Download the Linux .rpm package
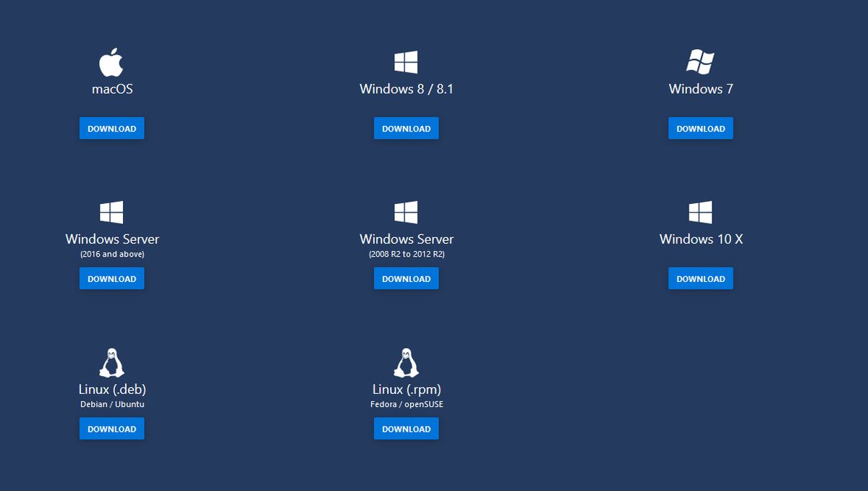This screenshot has width=868, height=491. click(407, 429)
